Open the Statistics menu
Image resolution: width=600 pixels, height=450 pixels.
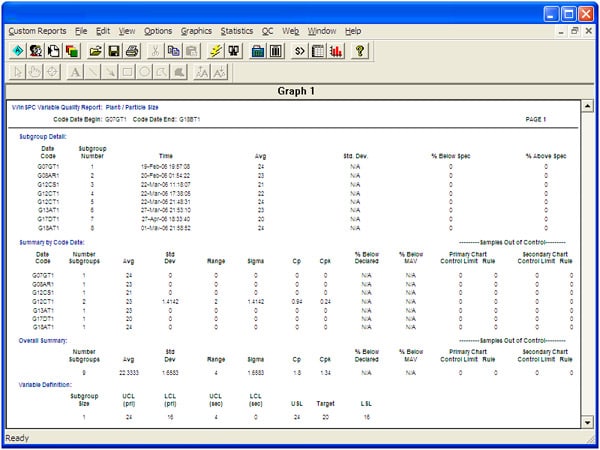click(x=237, y=31)
